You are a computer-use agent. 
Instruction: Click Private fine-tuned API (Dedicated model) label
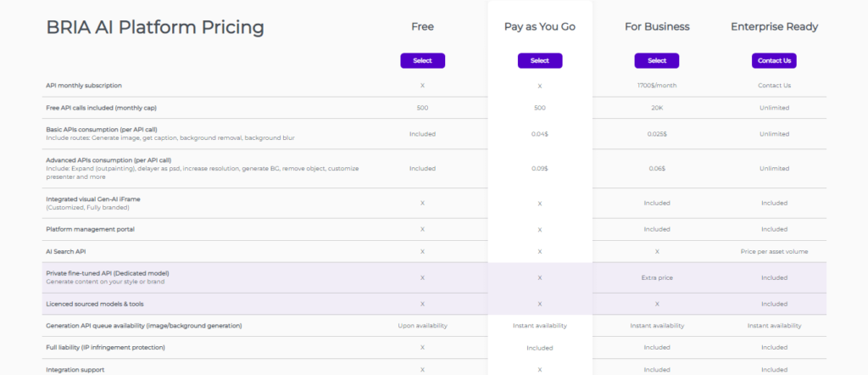pos(108,273)
